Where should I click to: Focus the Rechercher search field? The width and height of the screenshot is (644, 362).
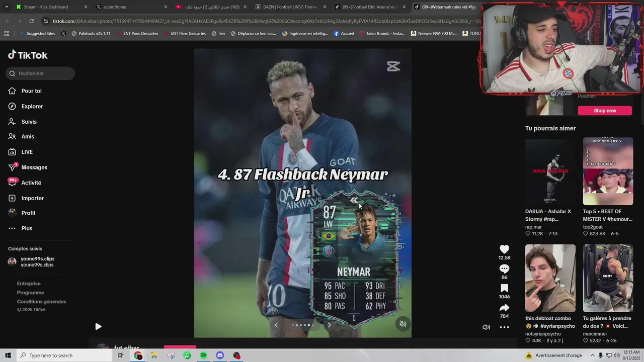point(40,73)
